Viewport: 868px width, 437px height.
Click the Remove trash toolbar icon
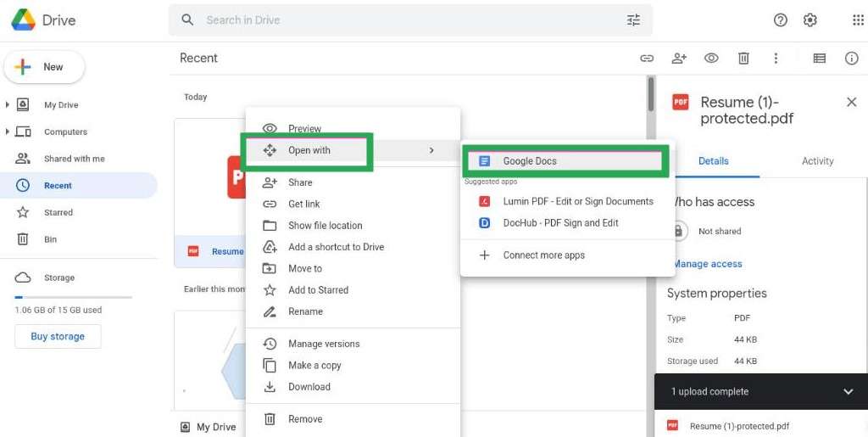tap(743, 59)
